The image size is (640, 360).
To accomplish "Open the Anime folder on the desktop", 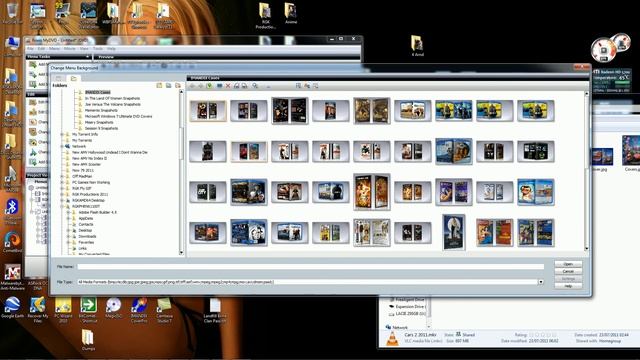I will click(291, 13).
